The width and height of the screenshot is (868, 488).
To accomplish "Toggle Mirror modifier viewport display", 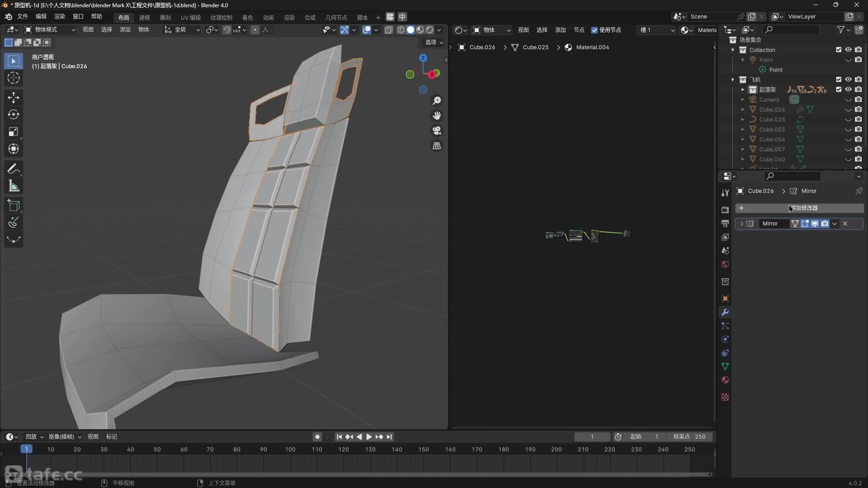I will coord(815,224).
